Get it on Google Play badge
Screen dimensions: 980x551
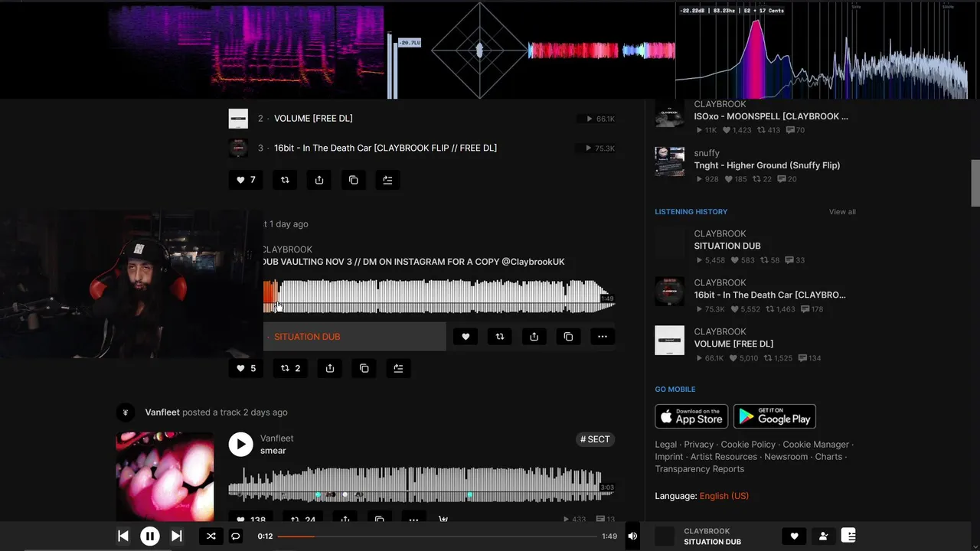775,416
